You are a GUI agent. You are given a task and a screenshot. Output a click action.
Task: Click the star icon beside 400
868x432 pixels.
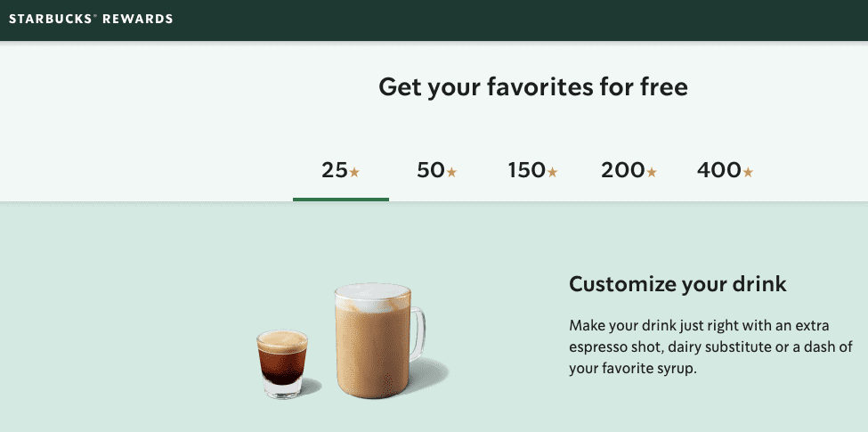[x=748, y=172]
